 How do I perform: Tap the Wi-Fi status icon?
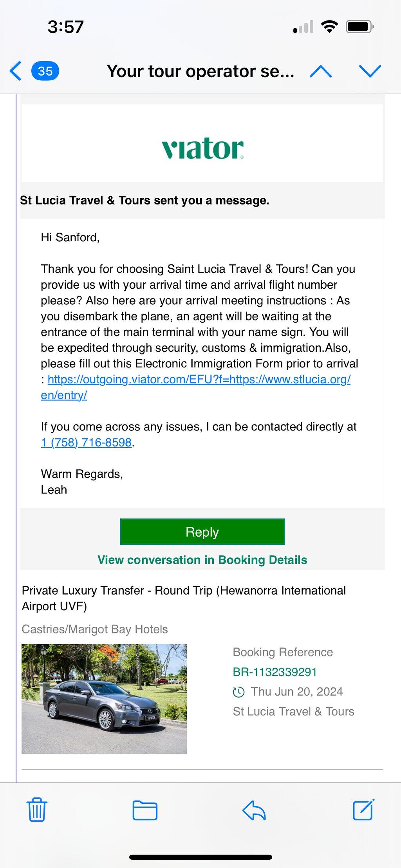(329, 27)
